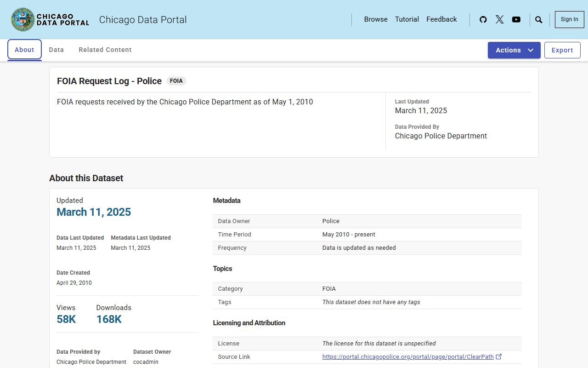The image size is (588, 368).
Task: Expand the Actions dropdown menu
Action: pyautogui.click(x=514, y=50)
